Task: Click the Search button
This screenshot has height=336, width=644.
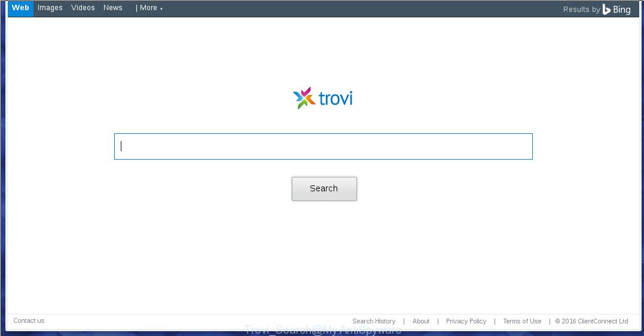Action: pyautogui.click(x=324, y=188)
